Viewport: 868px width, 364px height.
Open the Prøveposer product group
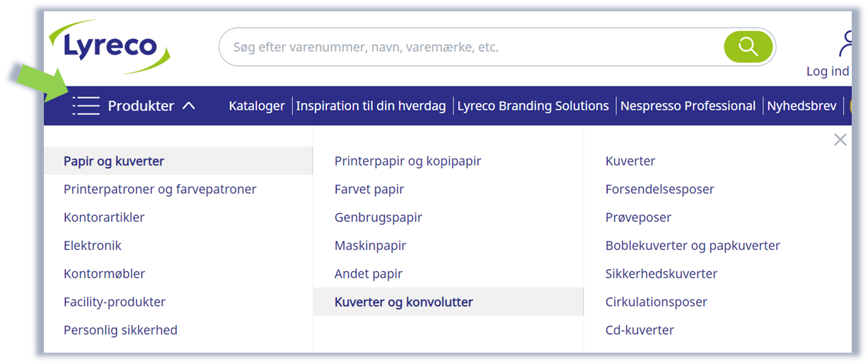pyautogui.click(x=638, y=217)
